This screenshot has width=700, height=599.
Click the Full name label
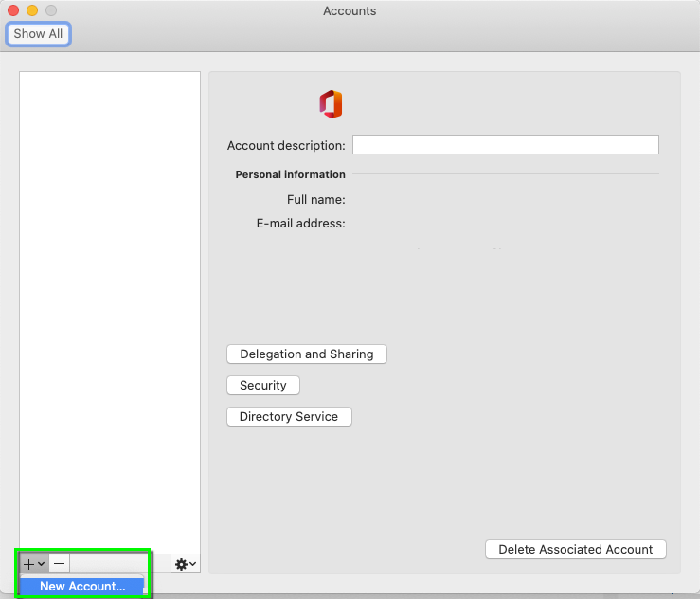315,200
